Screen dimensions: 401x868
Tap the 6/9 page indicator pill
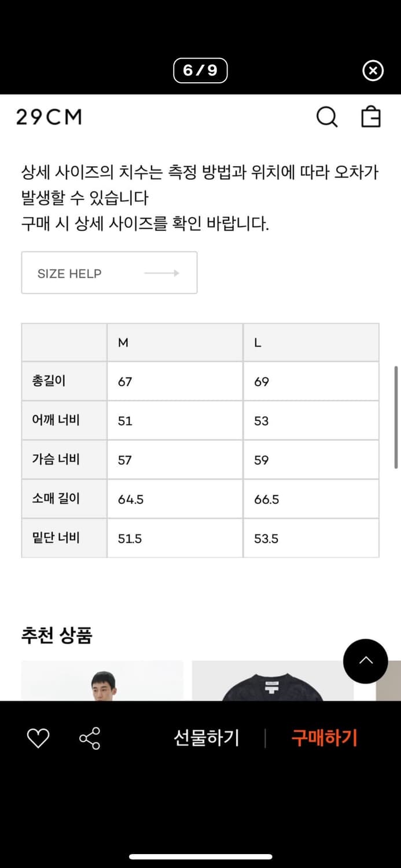coord(200,71)
